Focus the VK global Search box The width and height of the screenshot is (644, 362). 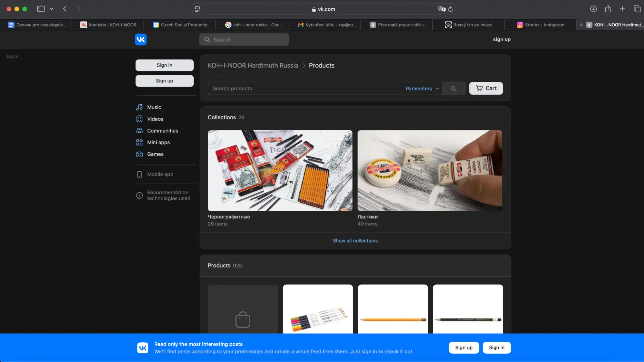[x=244, y=40]
